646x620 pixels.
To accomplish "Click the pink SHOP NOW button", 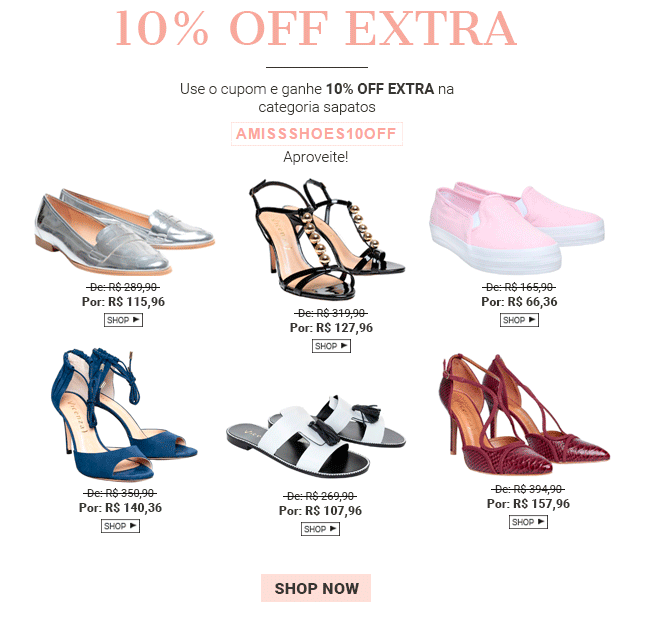I will 316,588.
